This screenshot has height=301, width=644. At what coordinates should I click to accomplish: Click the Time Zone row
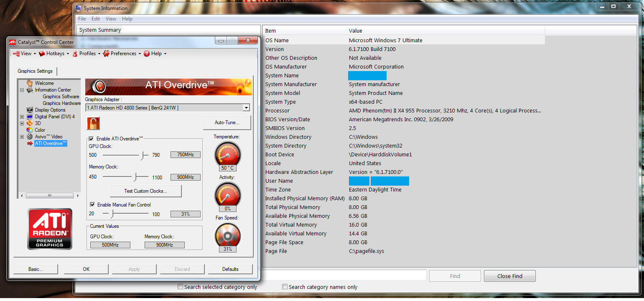[404, 190]
